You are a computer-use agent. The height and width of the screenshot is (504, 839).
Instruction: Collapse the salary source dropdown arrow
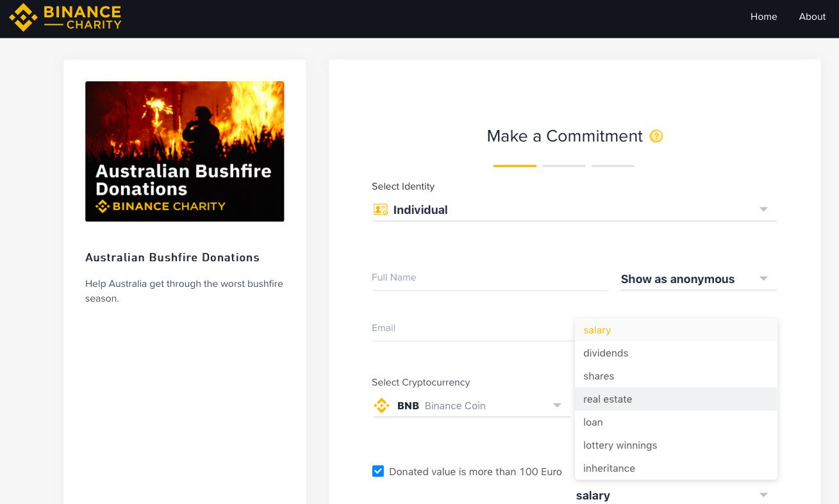coord(763,495)
